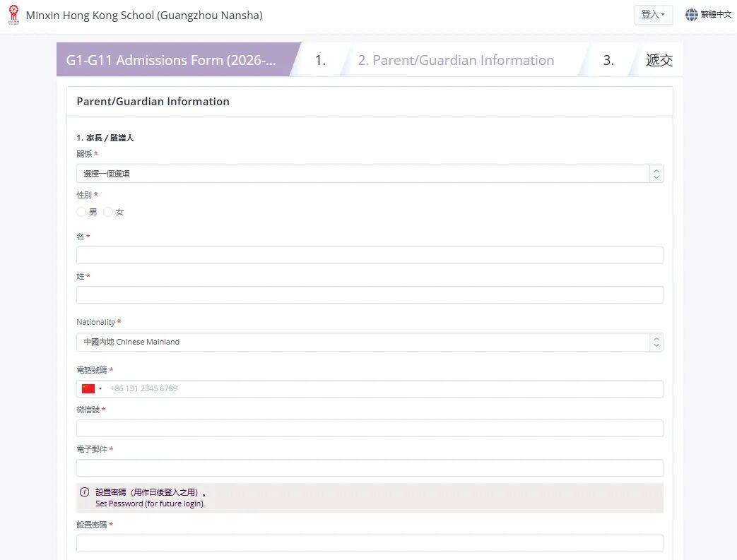Click the 微信號 WeChat ID field
This screenshot has height=560, width=737.
coord(369,428)
